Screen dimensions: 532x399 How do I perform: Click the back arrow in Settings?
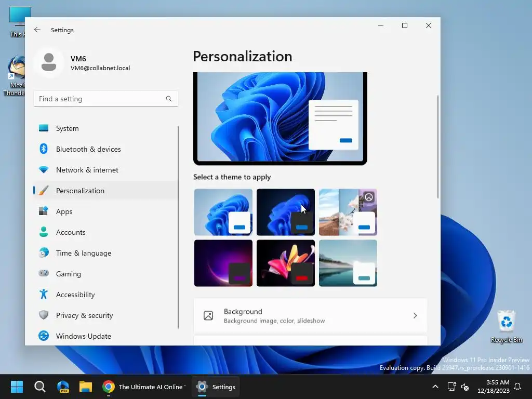tap(37, 30)
